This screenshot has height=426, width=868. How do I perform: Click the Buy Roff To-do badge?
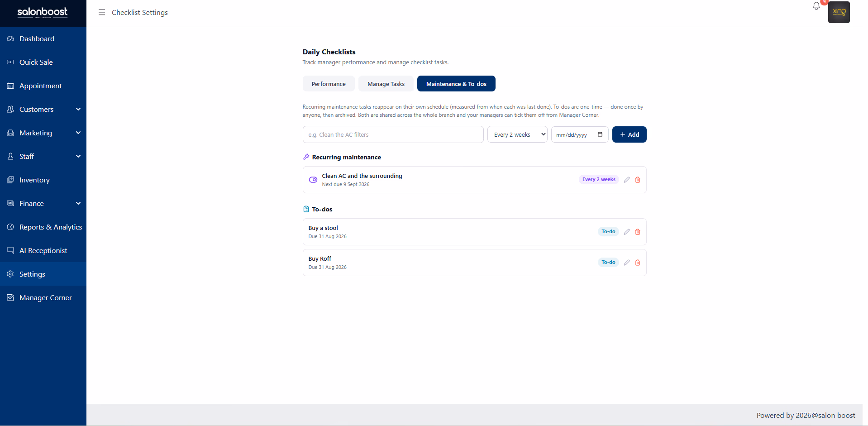pos(608,262)
